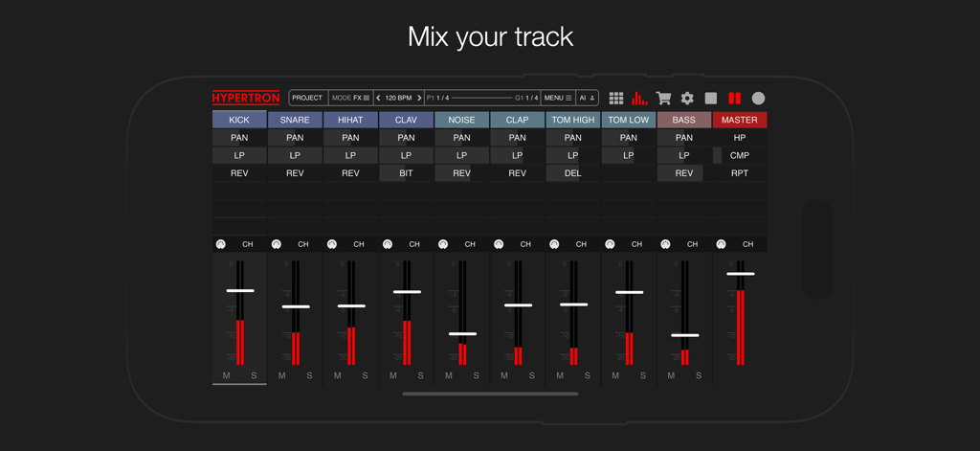
Task: Click the CLAP channel knob icon
Action: (499, 244)
